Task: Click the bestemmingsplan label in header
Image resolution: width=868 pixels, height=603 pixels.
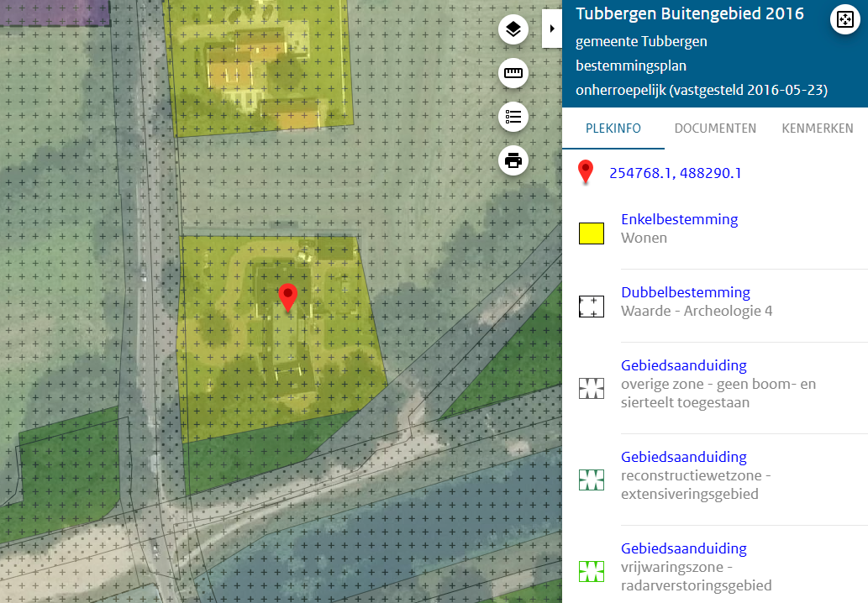Action: click(x=631, y=66)
